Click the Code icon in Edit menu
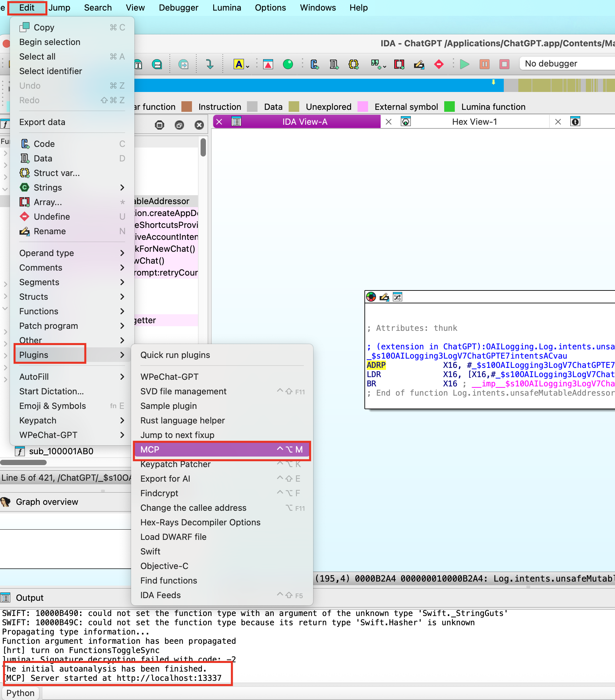The width and height of the screenshot is (615, 700). tap(25, 144)
